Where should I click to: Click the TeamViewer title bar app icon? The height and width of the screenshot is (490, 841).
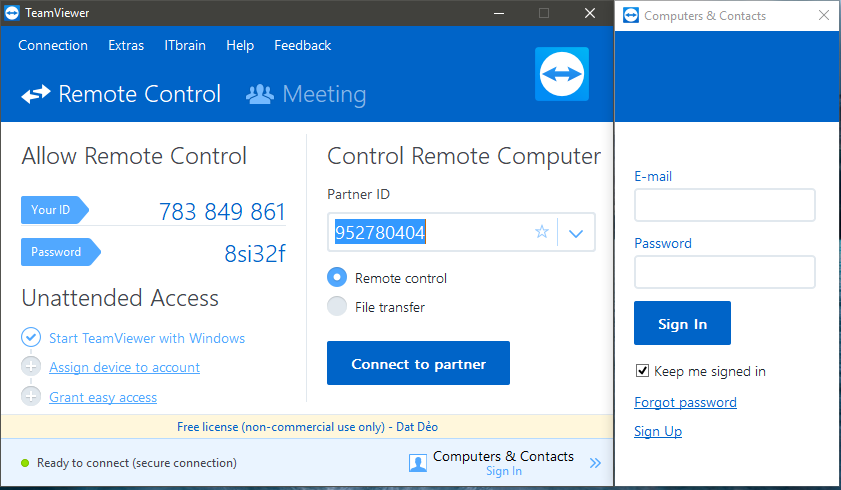tap(12, 13)
